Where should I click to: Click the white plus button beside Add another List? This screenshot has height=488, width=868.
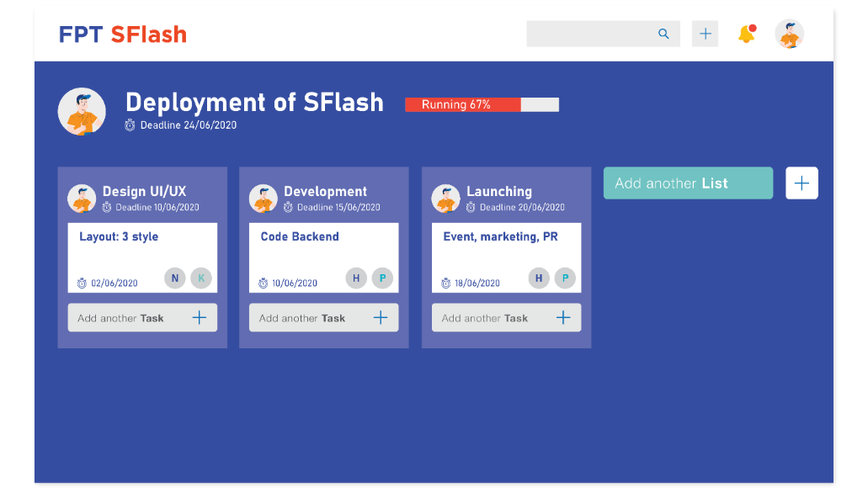tap(801, 183)
